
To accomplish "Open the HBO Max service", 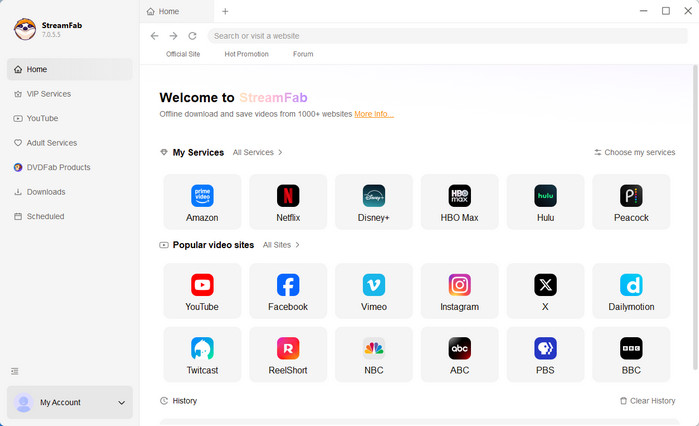I will point(460,202).
